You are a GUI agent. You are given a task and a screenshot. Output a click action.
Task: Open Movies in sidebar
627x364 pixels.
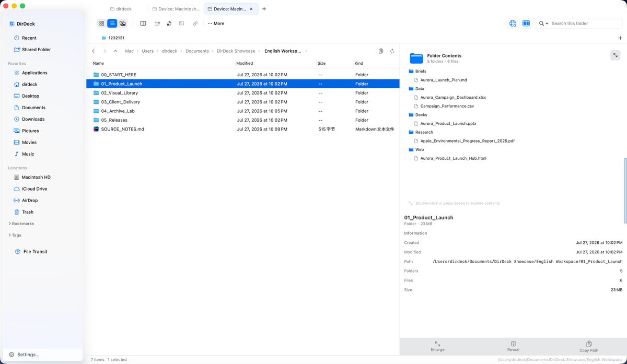[x=29, y=143]
